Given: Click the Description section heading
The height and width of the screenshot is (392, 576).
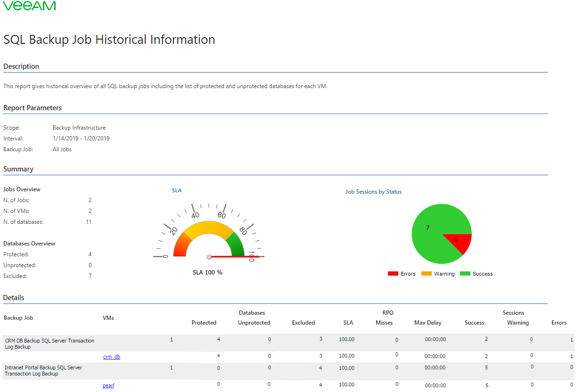Looking at the screenshot, I should 21,66.
